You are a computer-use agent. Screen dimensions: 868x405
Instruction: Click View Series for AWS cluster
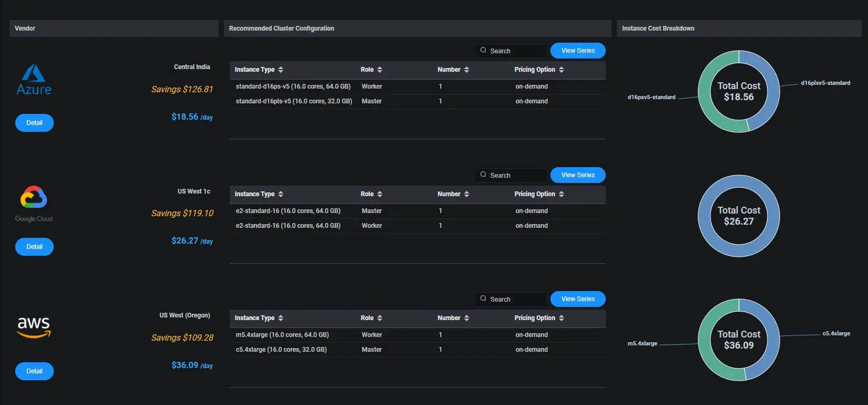click(578, 299)
